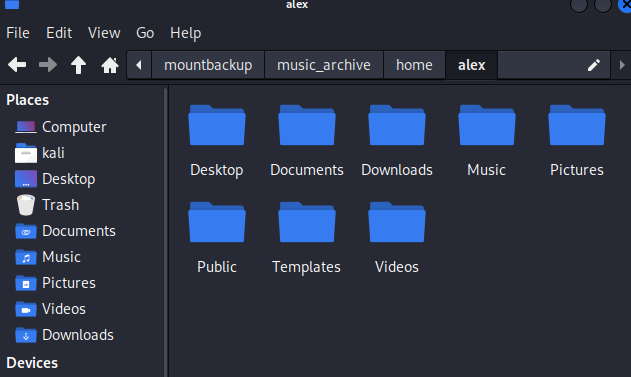Go to the home folder icon
The width and height of the screenshot is (631, 377).
(x=109, y=65)
